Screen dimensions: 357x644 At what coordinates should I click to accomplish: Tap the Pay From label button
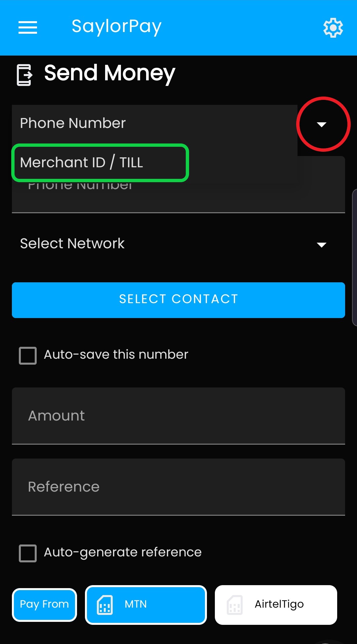[x=44, y=605]
